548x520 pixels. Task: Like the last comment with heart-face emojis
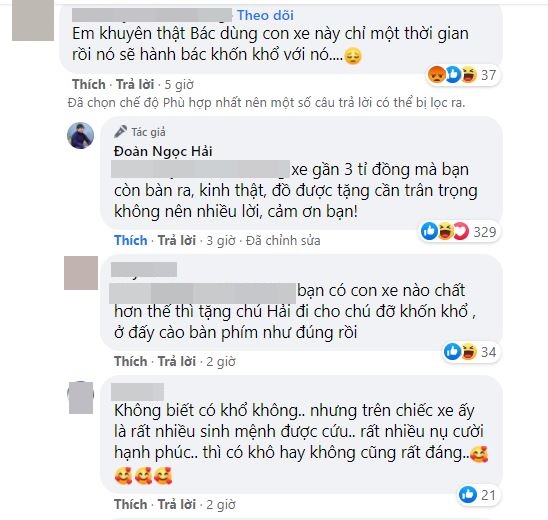point(130,504)
